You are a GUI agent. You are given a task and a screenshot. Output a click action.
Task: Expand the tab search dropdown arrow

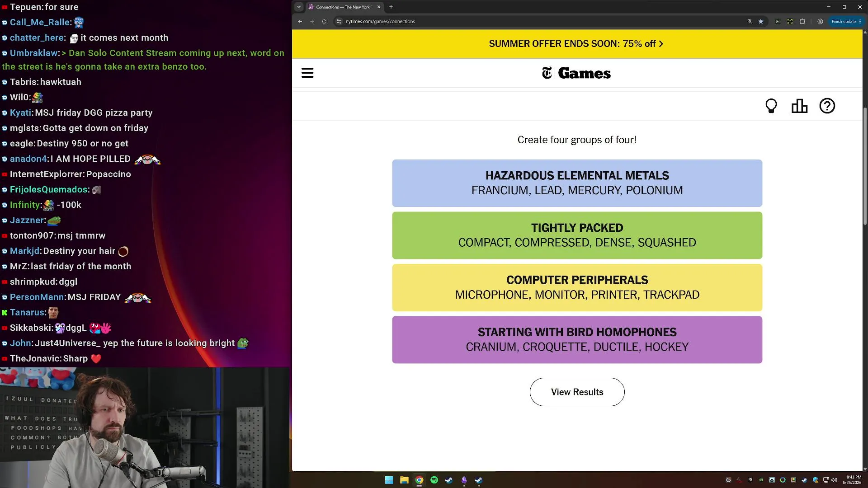click(299, 7)
